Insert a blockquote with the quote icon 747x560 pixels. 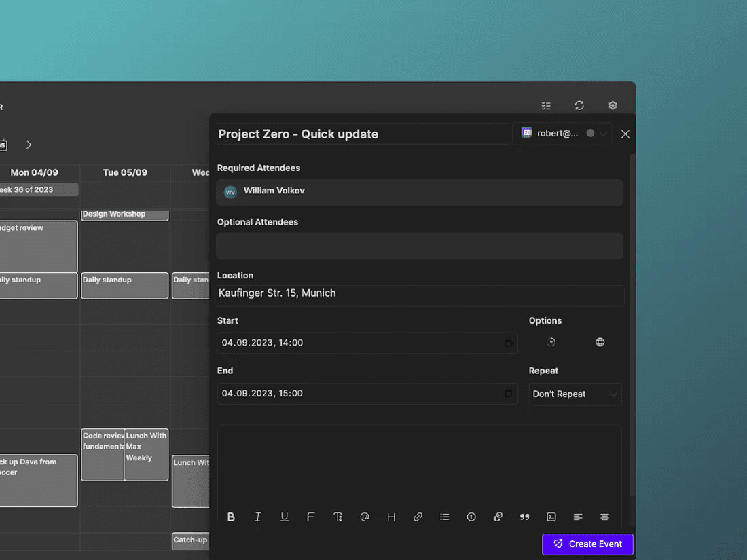pos(524,517)
